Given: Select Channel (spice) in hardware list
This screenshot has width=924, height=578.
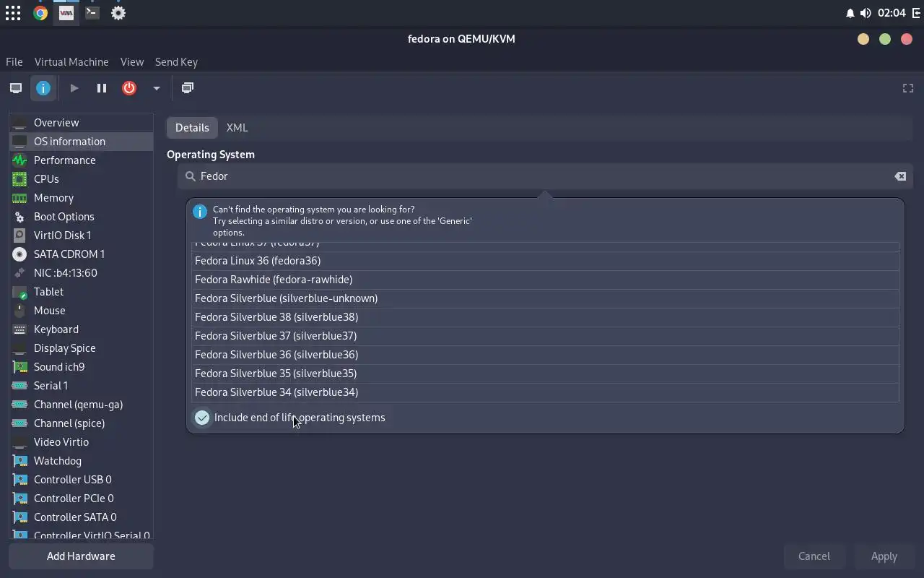Looking at the screenshot, I should tap(81, 423).
